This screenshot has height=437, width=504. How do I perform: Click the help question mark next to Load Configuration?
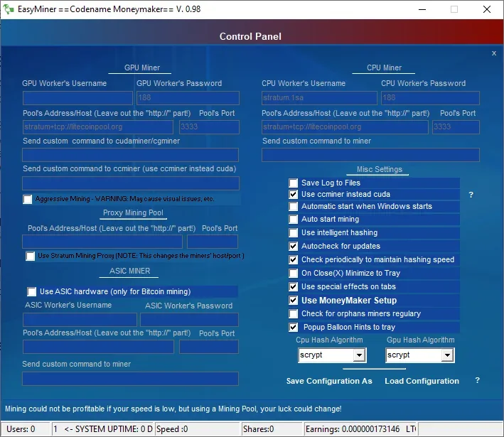(477, 381)
